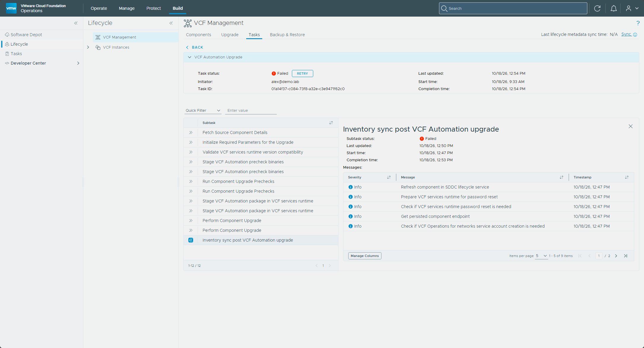The width and height of the screenshot is (644, 348).
Task: Click the VCF Instances icon
Action: click(98, 47)
